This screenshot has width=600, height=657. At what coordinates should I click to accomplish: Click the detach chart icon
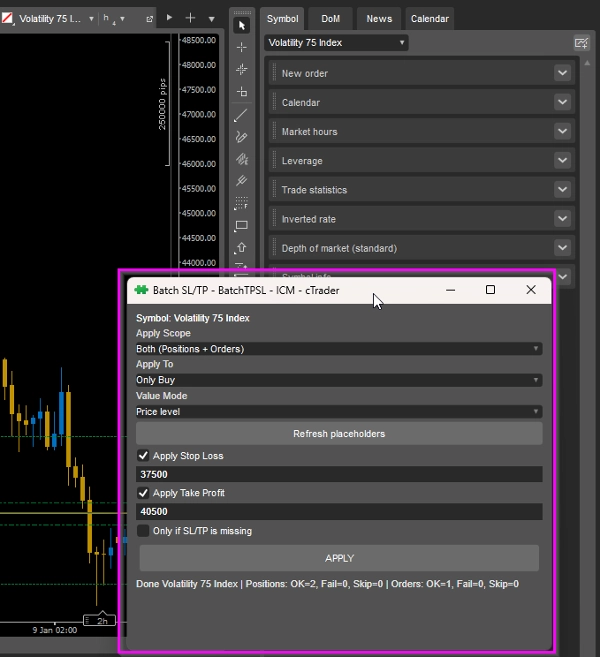150,19
